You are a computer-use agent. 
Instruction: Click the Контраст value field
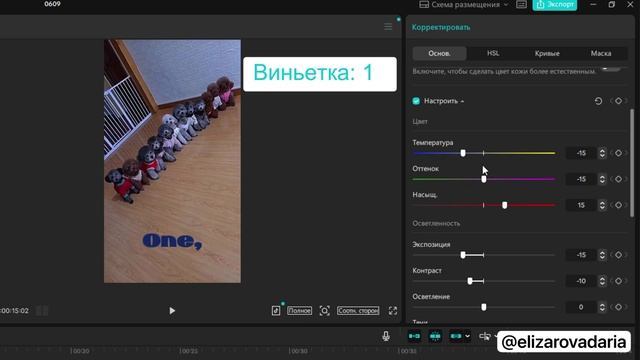[x=581, y=281]
